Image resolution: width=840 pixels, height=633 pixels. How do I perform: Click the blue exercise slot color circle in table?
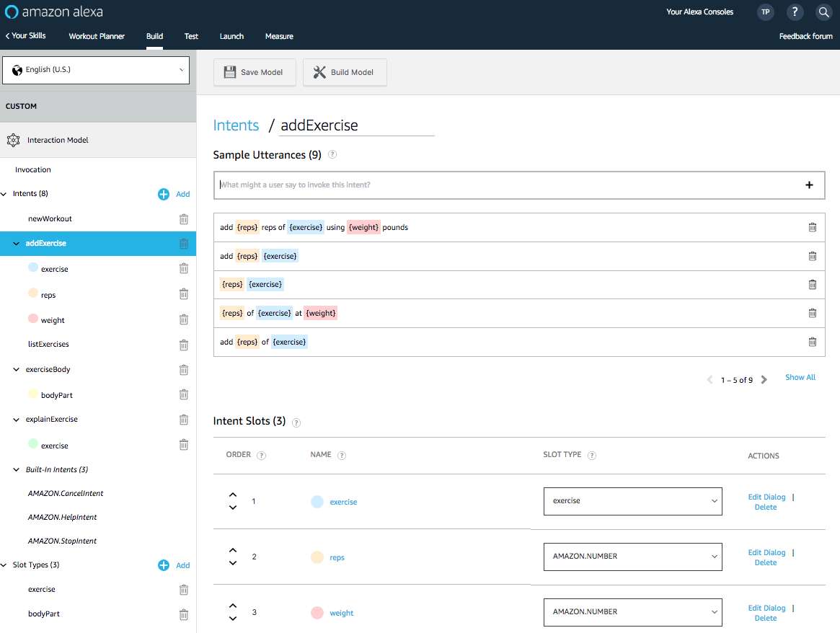tap(317, 502)
